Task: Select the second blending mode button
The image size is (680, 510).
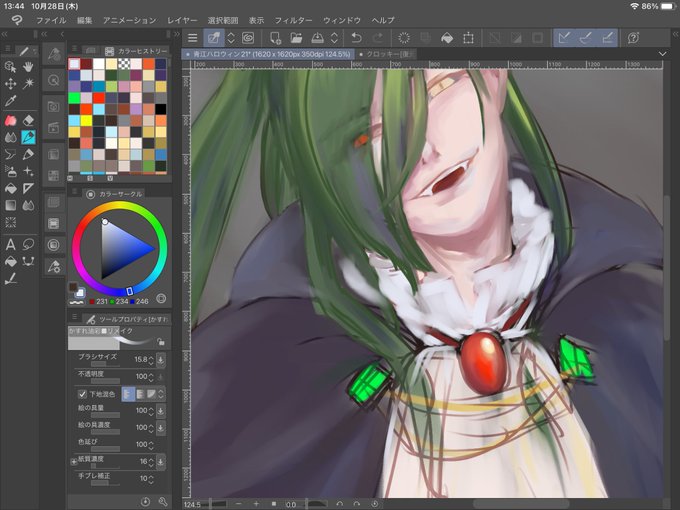Action: (140, 394)
